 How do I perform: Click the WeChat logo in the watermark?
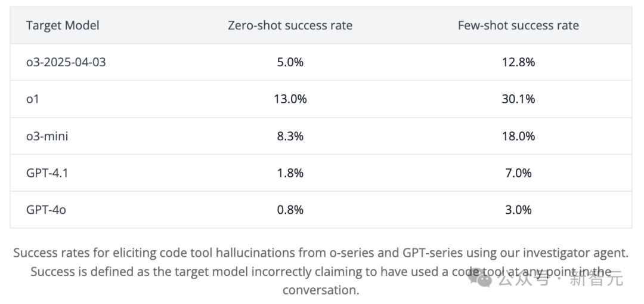(482, 278)
